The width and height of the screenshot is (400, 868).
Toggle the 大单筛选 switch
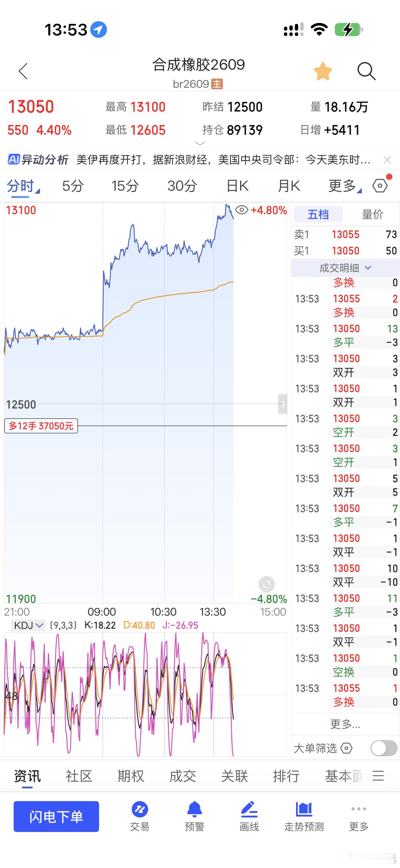click(384, 748)
